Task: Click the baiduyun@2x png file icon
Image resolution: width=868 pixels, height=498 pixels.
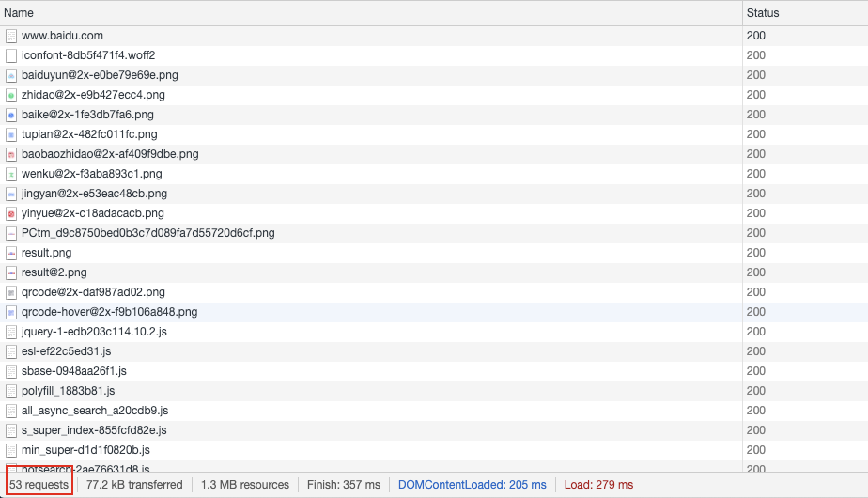Action: [11, 75]
